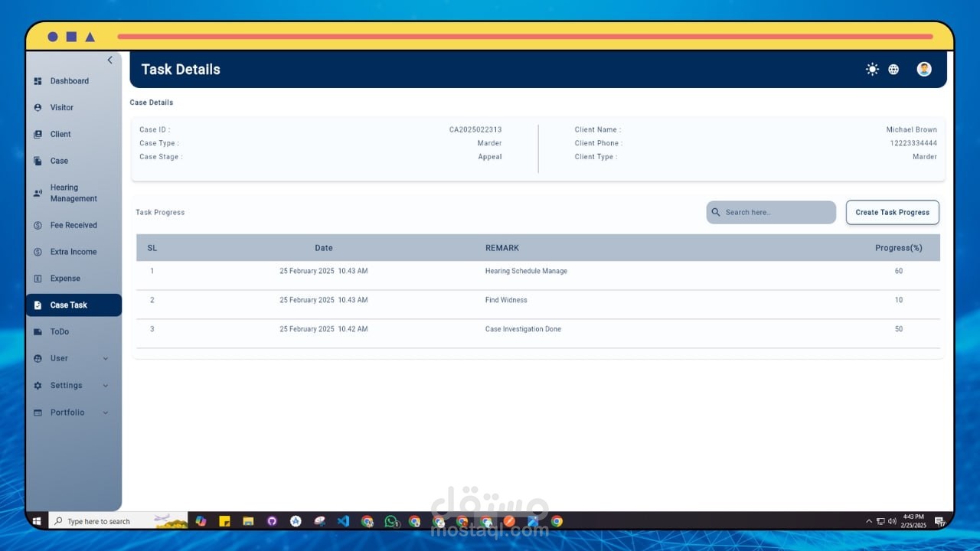Expand the Portfolio submenu
Image resolution: width=980 pixels, height=551 pixels.
tap(106, 412)
